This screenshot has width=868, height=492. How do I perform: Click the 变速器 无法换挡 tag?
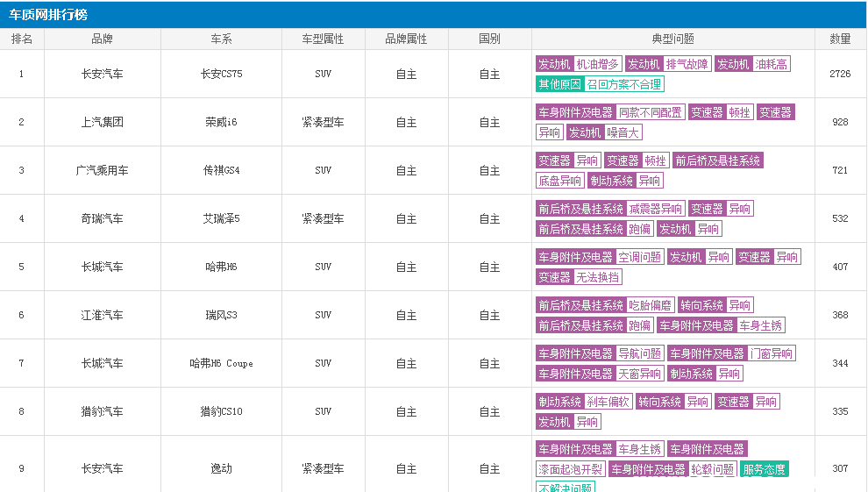(579, 277)
